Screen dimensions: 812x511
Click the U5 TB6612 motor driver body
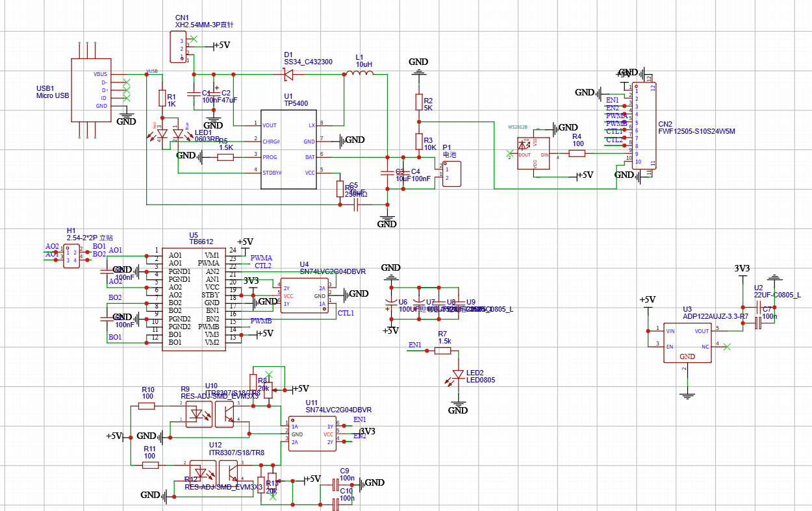[x=194, y=299]
